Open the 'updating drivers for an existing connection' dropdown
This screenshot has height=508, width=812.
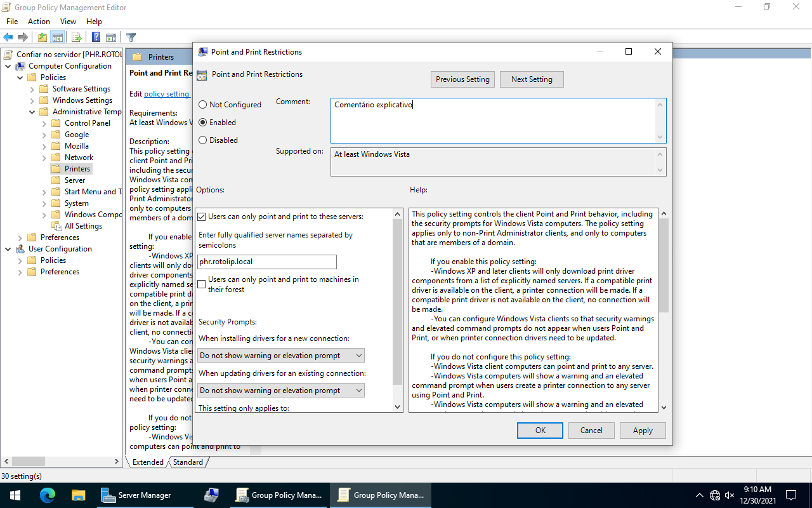tap(281, 391)
